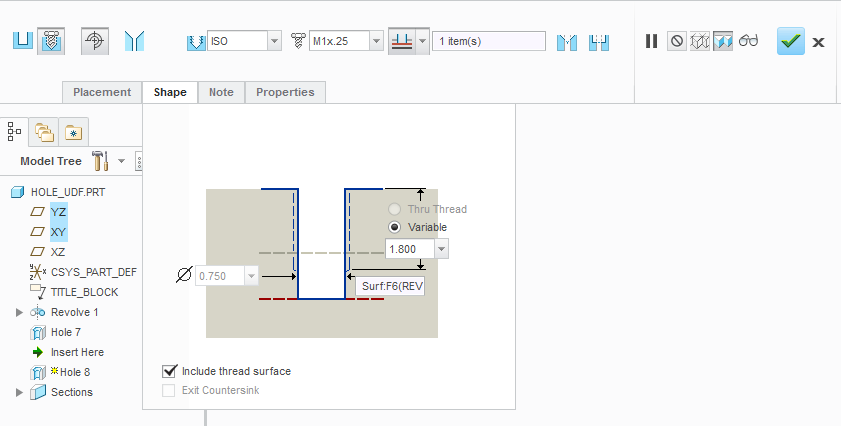841x426 pixels.
Task: Click the glasses preview icon
Action: click(749, 41)
